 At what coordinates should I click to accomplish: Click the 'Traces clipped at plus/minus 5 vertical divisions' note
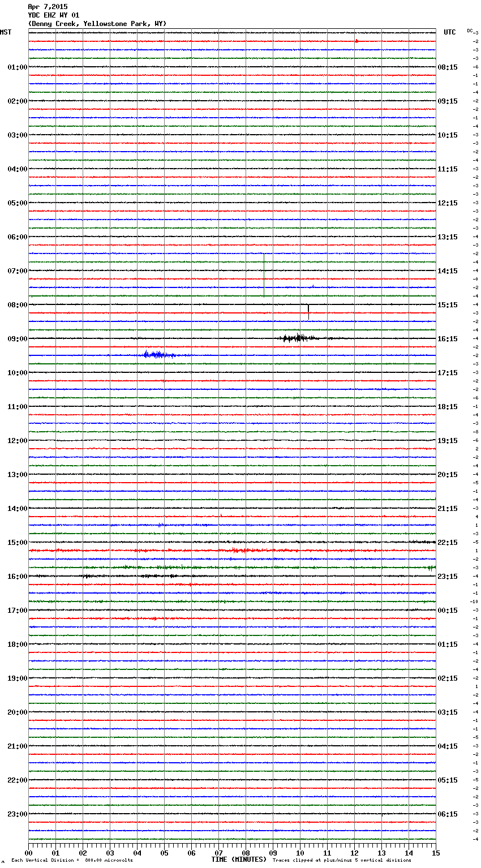(x=342, y=861)
